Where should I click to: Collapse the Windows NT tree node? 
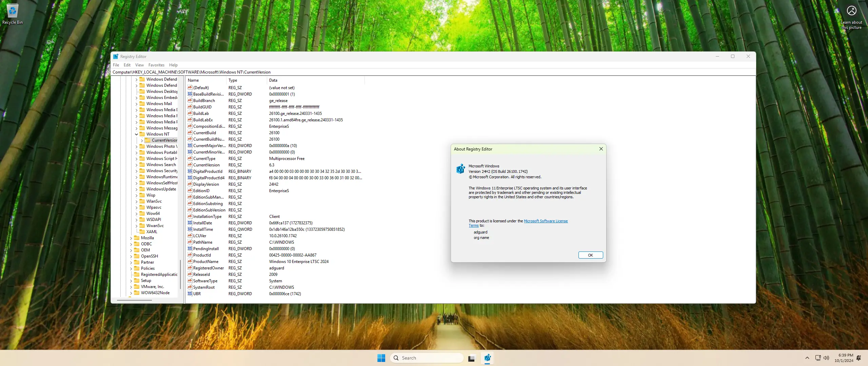pos(136,134)
